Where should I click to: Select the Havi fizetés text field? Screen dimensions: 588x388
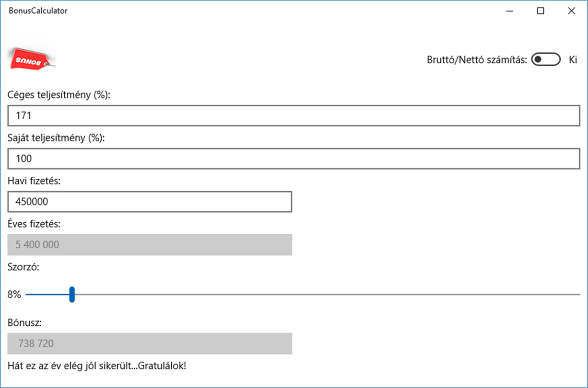pos(150,202)
